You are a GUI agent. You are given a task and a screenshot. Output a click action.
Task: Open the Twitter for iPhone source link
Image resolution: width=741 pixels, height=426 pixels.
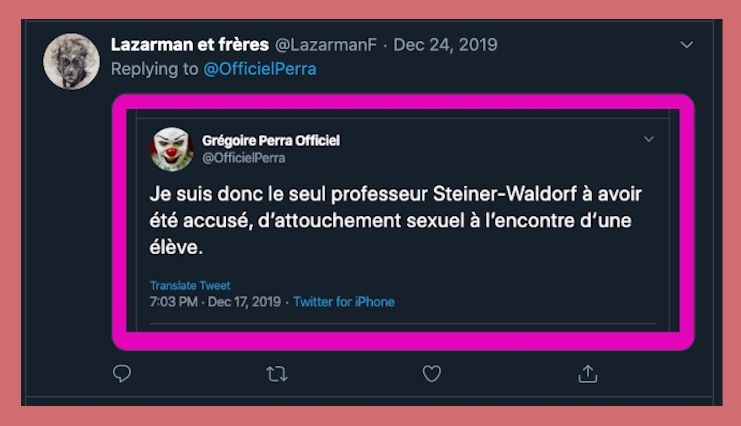(x=344, y=302)
